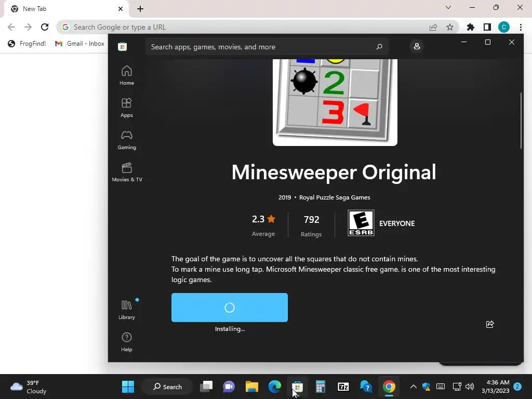Image resolution: width=532 pixels, height=399 pixels.
Task: Open Windows Security tray icon
Action: pos(426,387)
